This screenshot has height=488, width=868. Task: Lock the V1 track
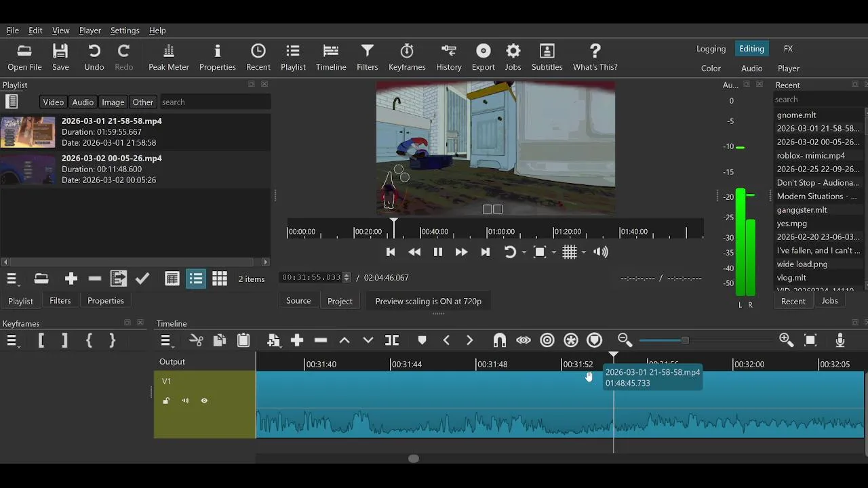166,401
